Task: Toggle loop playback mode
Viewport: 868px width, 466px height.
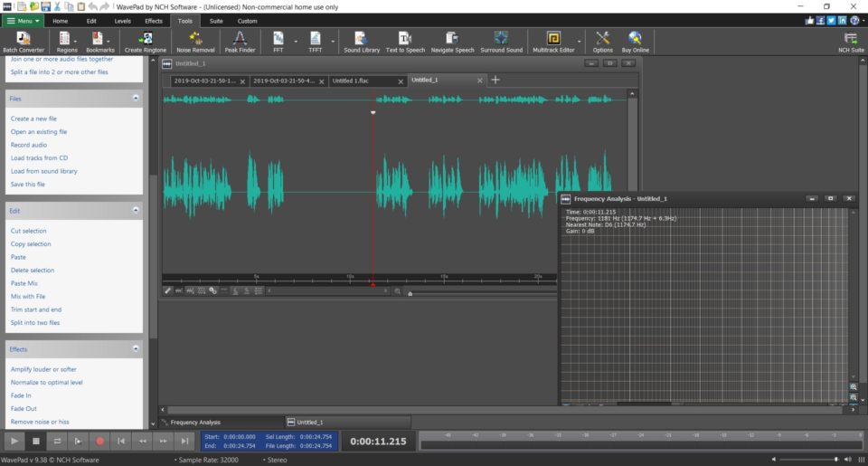Action: coord(56,441)
